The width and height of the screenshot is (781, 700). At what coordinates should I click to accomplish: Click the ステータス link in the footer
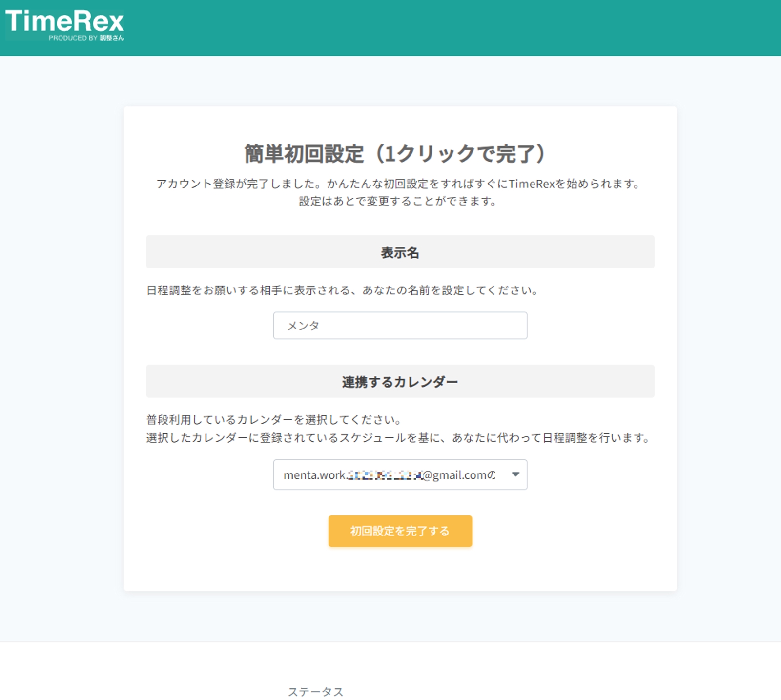[x=316, y=692]
